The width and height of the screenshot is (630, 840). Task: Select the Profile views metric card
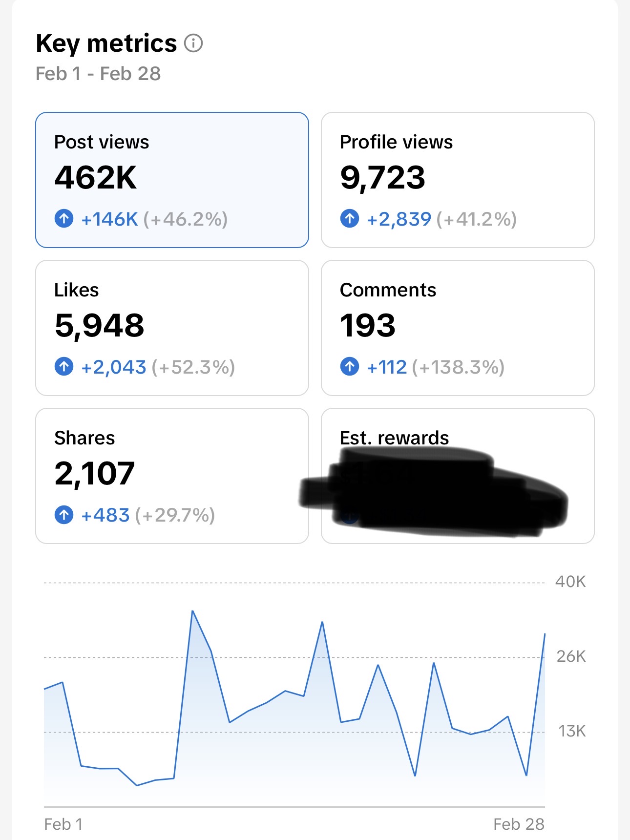[x=458, y=180]
